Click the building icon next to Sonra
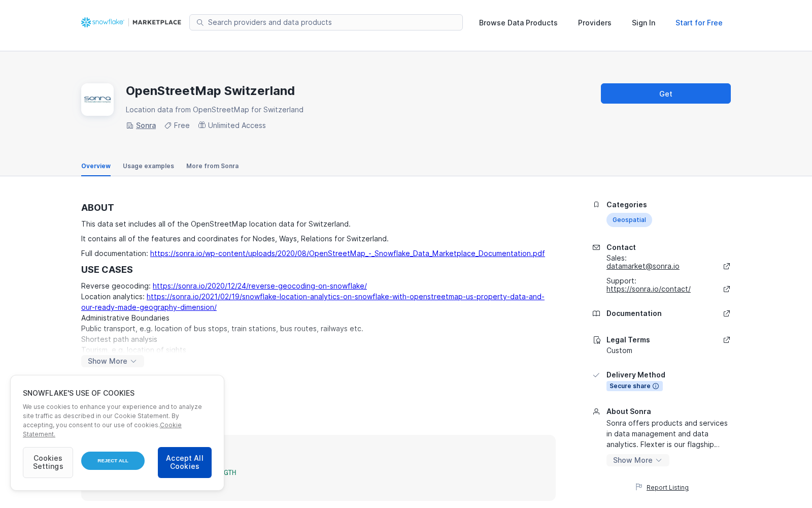 [x=130, y=125]
